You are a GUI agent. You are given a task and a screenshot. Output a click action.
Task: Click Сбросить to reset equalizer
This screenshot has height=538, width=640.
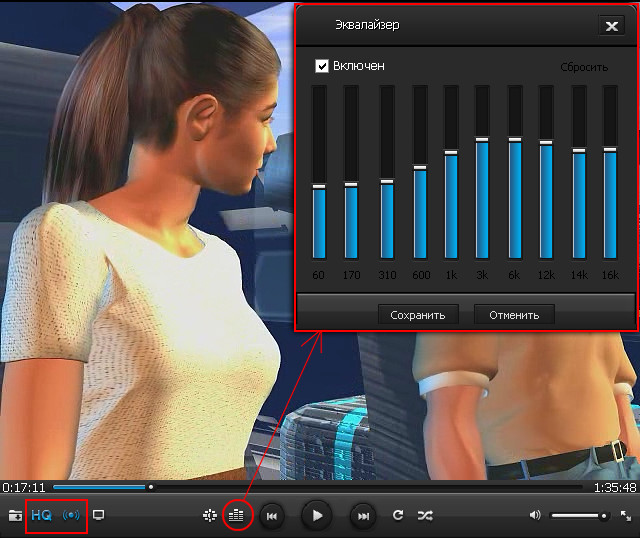pos(584,67)
